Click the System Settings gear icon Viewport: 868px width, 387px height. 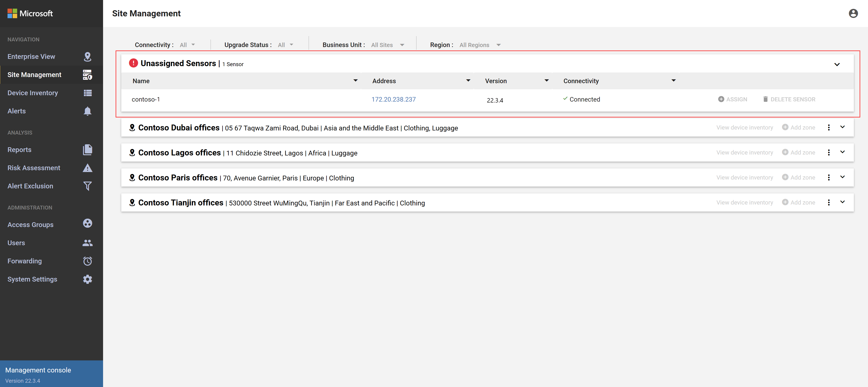[x=87, y=279]
